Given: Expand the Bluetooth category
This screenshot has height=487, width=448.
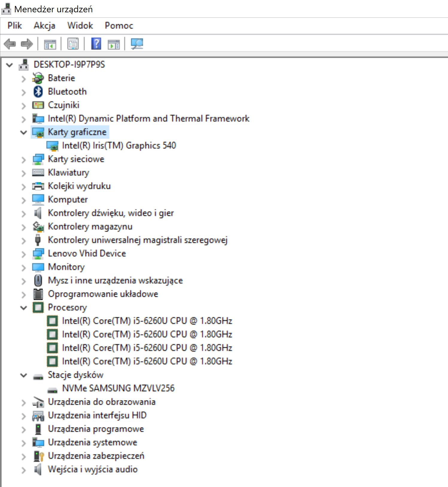Looking at the screenshot, I should [24, 92].
